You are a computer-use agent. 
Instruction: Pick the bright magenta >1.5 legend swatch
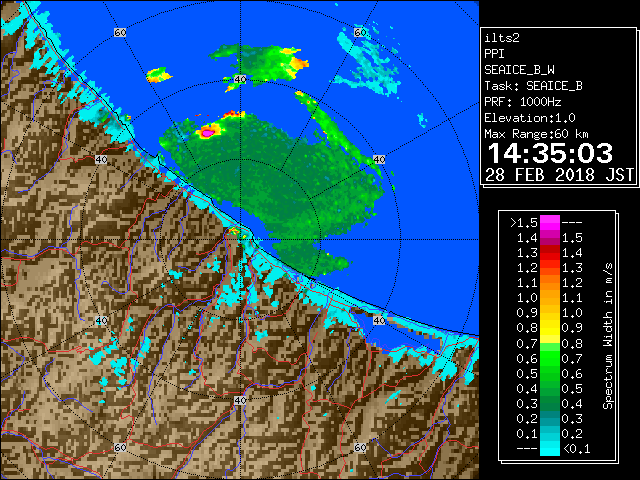tap(550, 223)
